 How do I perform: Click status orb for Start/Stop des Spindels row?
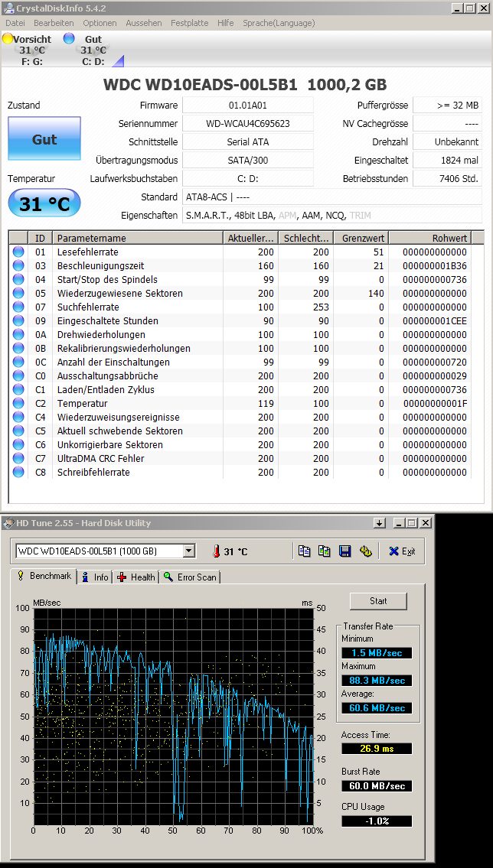[x=18, y=280]
